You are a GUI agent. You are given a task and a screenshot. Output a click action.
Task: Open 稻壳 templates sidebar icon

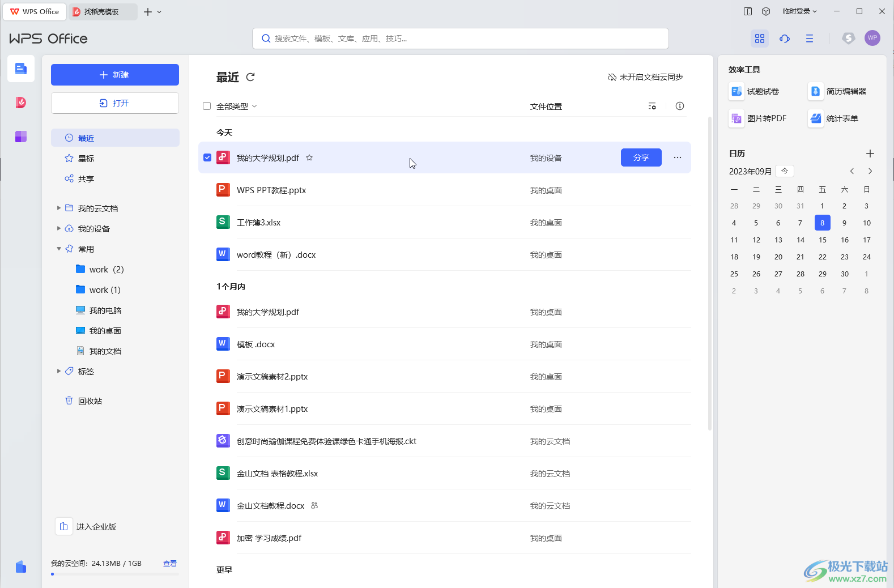pyautogui.click(x=21, y=103)
